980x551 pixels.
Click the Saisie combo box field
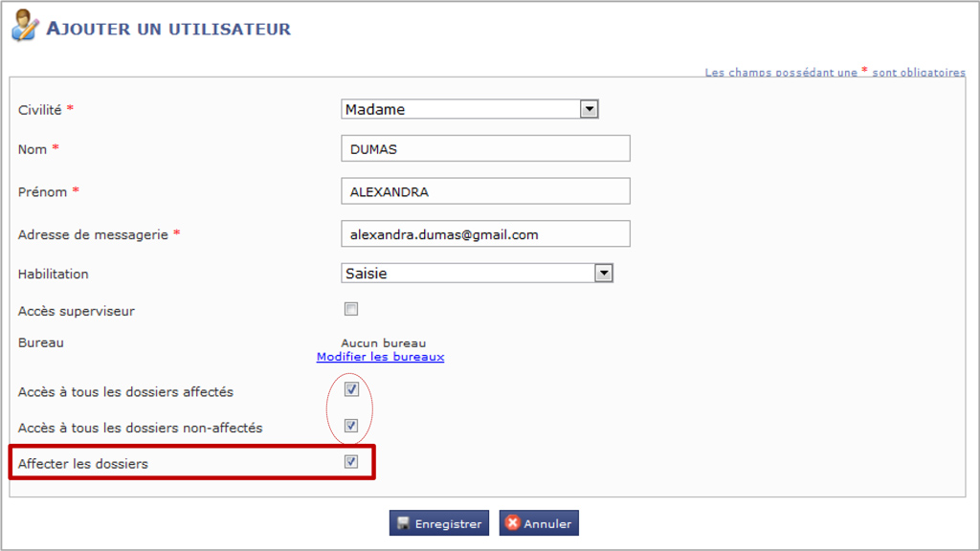(x=477, y=273)
